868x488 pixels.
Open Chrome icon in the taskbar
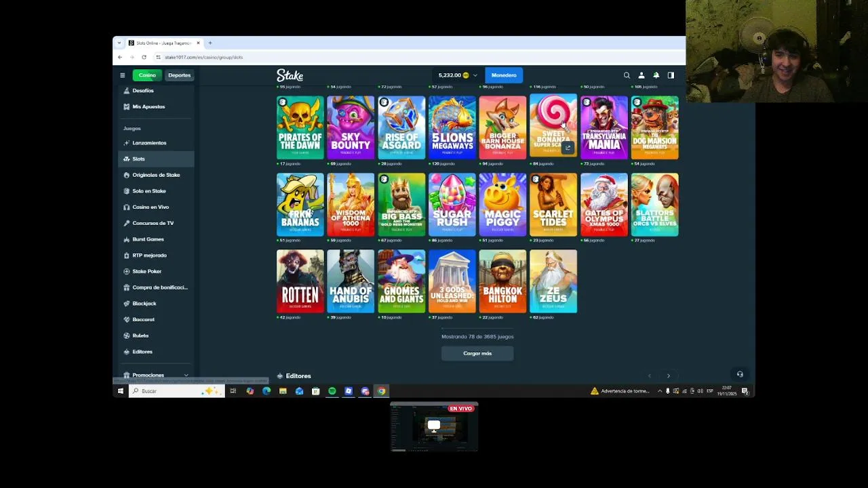[382, 391]
